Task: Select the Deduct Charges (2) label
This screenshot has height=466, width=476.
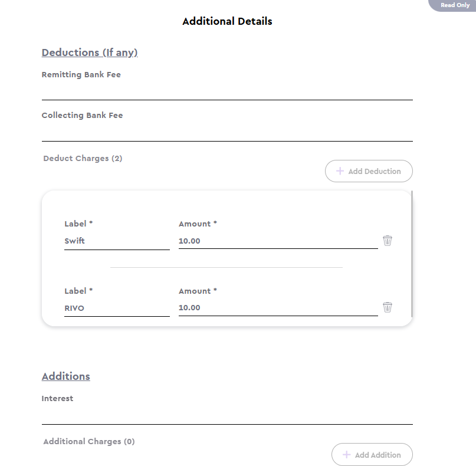Action: tap(83, 158)
